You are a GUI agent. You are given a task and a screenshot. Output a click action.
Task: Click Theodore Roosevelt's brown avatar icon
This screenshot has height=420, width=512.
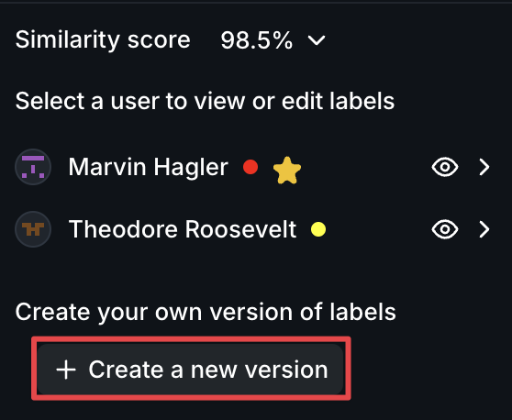click(33, 229)
